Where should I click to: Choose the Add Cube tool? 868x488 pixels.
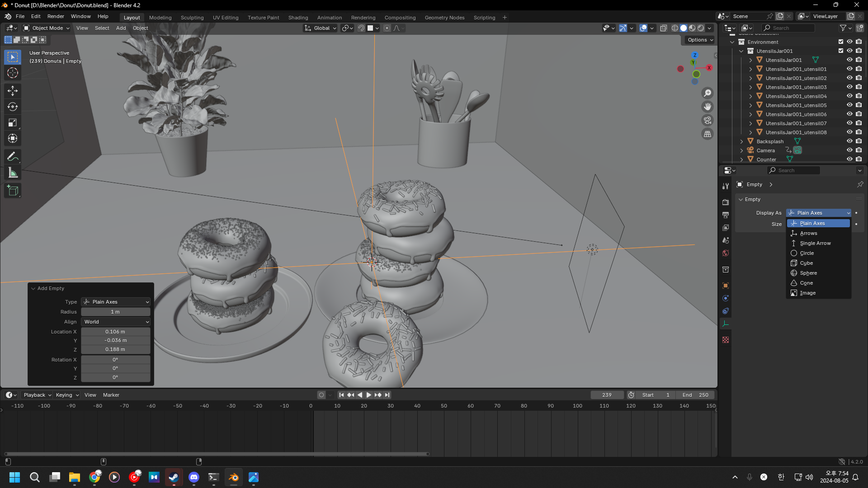(x=13, y=191)
